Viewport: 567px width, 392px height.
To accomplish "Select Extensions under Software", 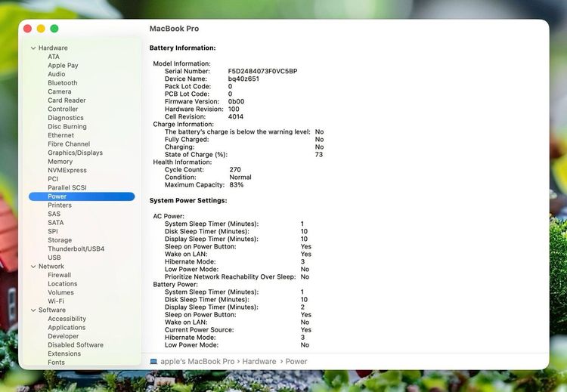I will 64,353.
